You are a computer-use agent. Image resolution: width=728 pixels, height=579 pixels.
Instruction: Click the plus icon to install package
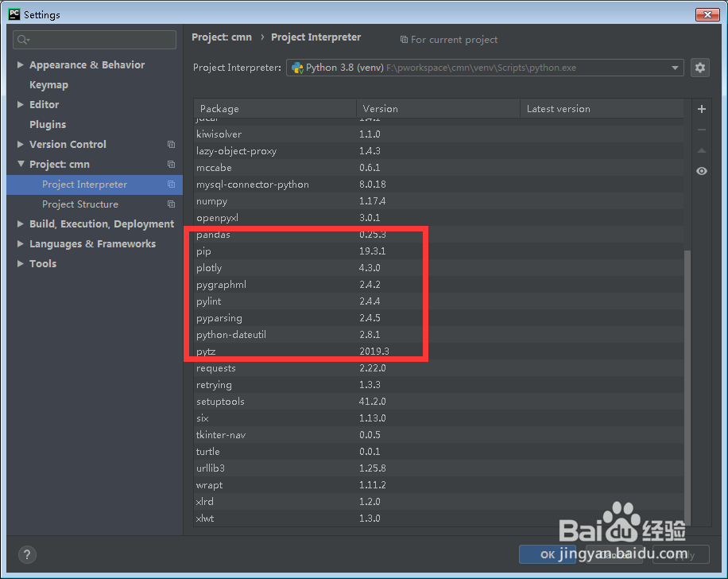click(702, 109)
